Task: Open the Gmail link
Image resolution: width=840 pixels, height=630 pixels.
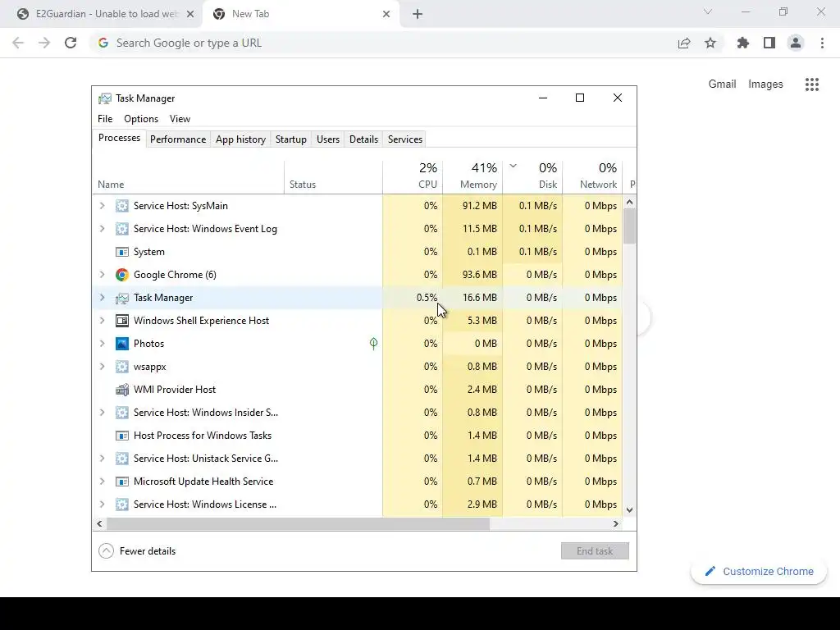Action: point(722,84)
